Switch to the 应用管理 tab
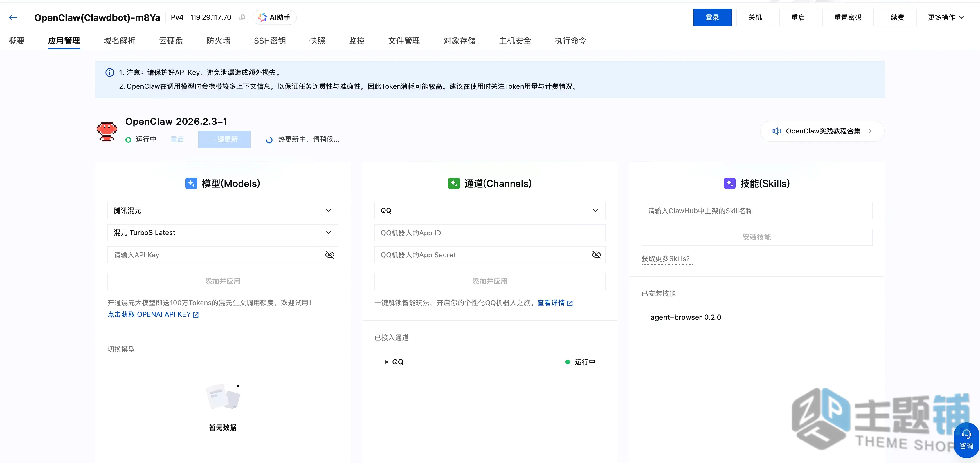 coord(64,41)
